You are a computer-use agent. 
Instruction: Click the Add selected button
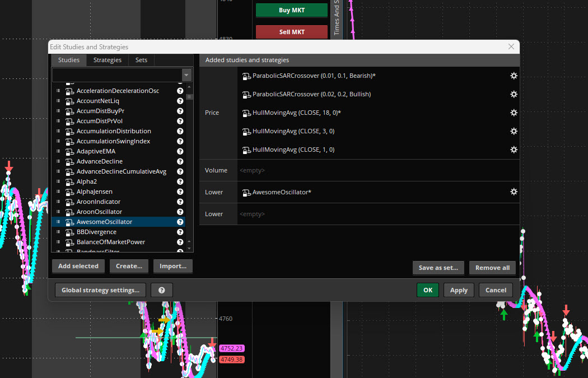point(78,266)
